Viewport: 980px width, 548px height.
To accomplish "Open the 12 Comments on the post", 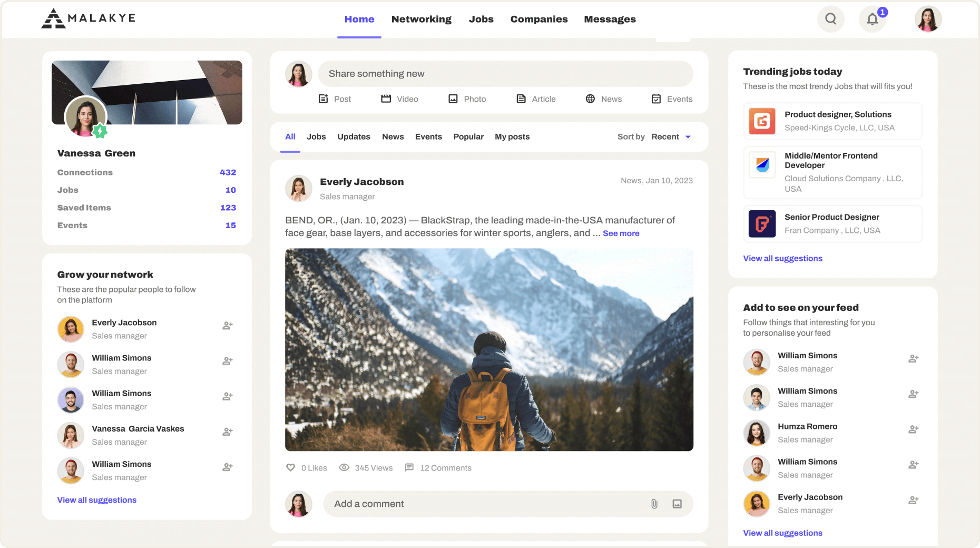I will (x=438, y=468).
